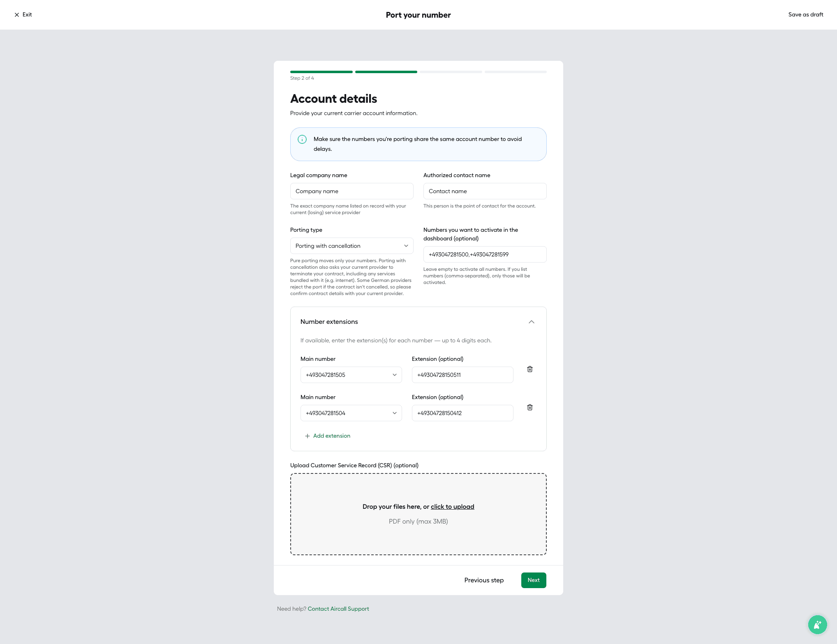Click the 'PDF only (max 3MB)' text

tap(418, 522)
